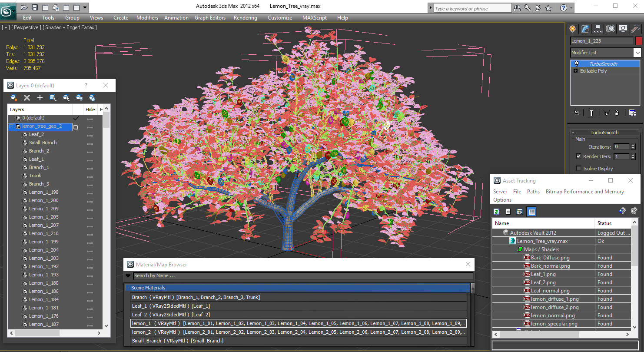Enable Isoline Display checkbox
Image resolution: width=644 pixels, height=352 pixels.
point(578,169)
